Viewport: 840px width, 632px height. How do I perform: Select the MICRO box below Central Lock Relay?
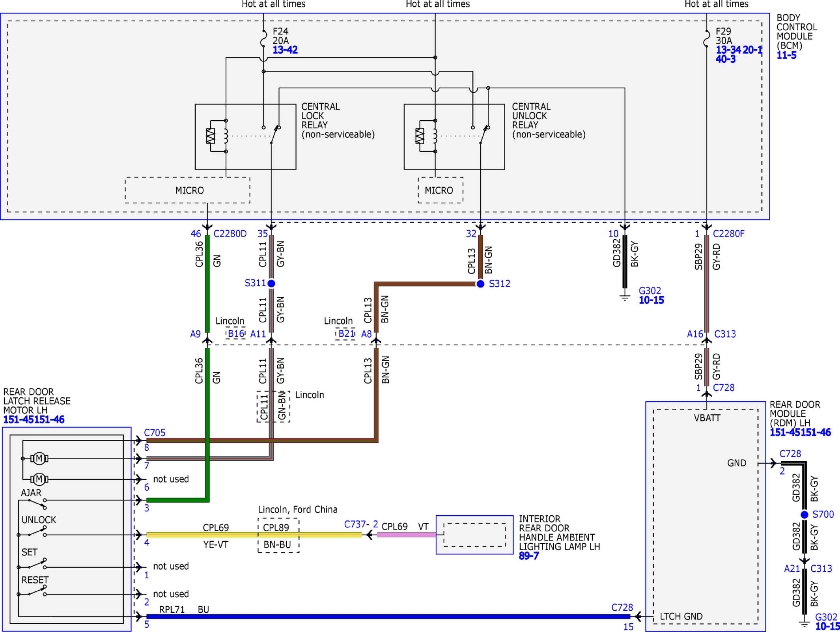point(187,190)
